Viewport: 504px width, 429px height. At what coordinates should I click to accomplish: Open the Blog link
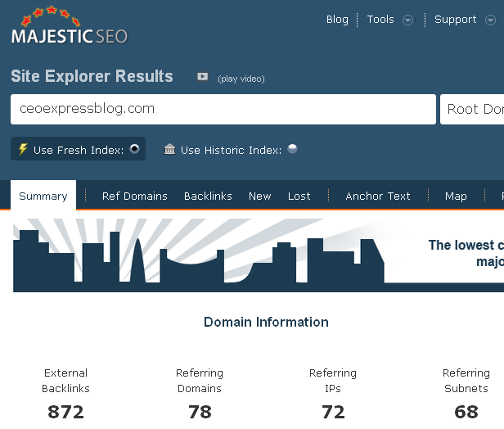coord(337,20)
